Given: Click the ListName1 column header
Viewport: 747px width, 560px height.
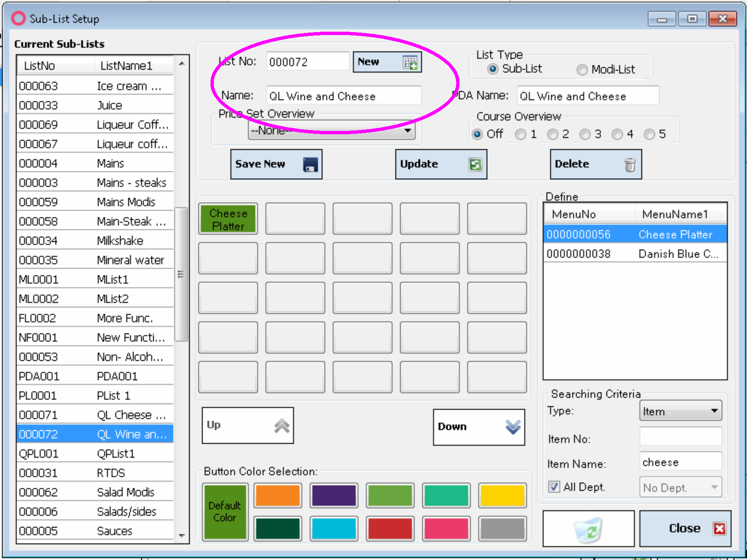Looking at the screenshot, I should pos(134,65).
